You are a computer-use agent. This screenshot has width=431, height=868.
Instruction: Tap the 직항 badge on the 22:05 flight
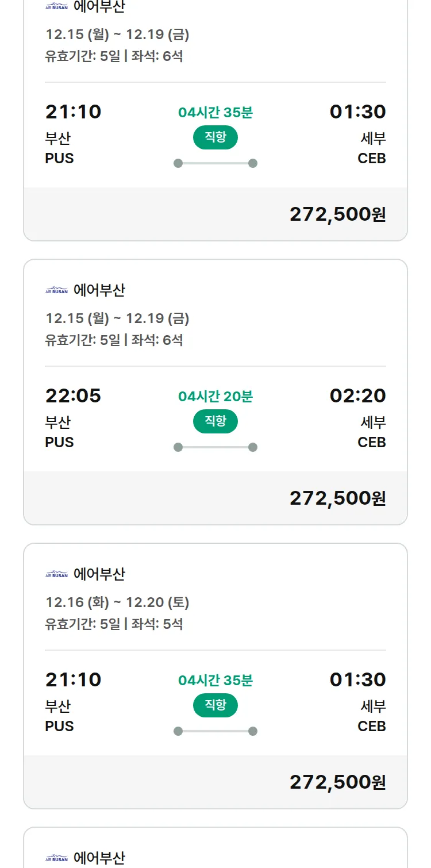(215, 421)
